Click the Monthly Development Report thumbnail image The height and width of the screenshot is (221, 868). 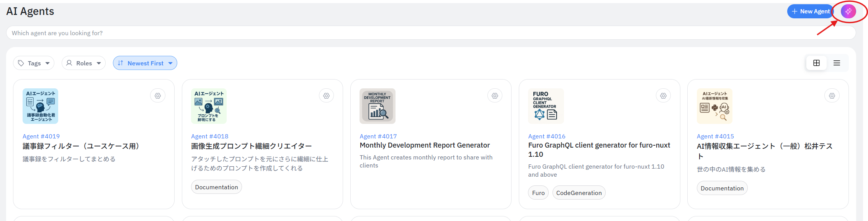click(377, 106)
